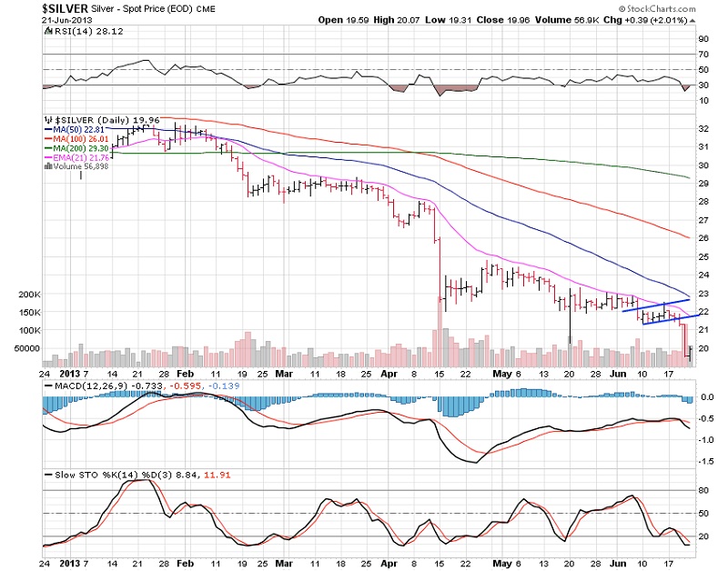Click the RSI(14) 28.12 label
728x571 pixels.
(88, 31)
